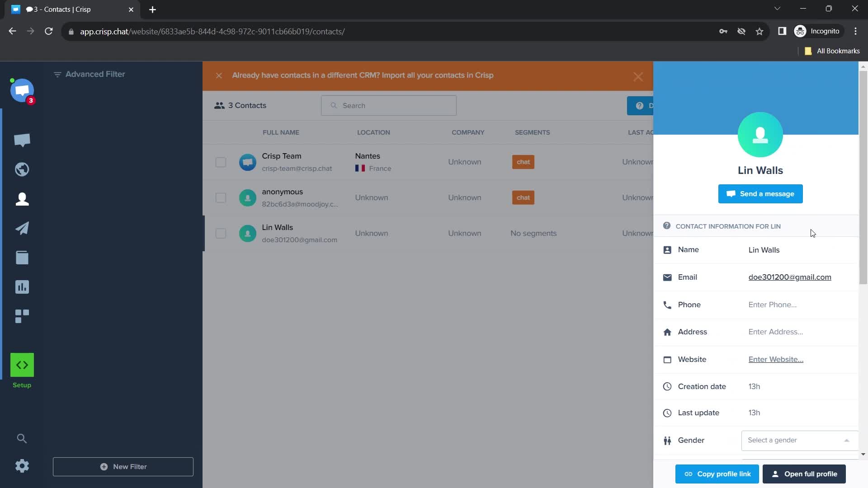The width and height of the screenshot is (868, 488).
Task: Click the New Filter button
Action: (123, 467)
